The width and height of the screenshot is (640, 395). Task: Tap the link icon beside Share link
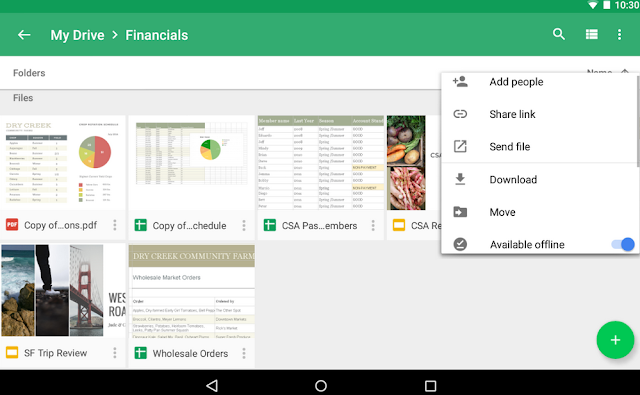(x=460, y=114)
